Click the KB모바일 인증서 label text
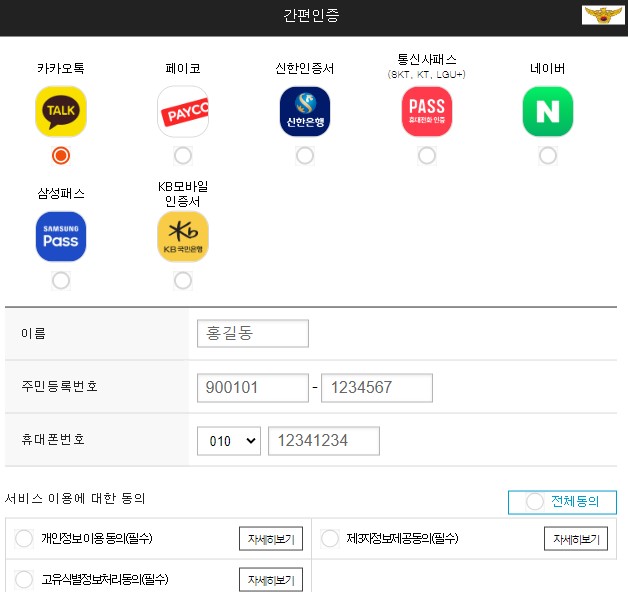The image size is (628, 592). 183,193
